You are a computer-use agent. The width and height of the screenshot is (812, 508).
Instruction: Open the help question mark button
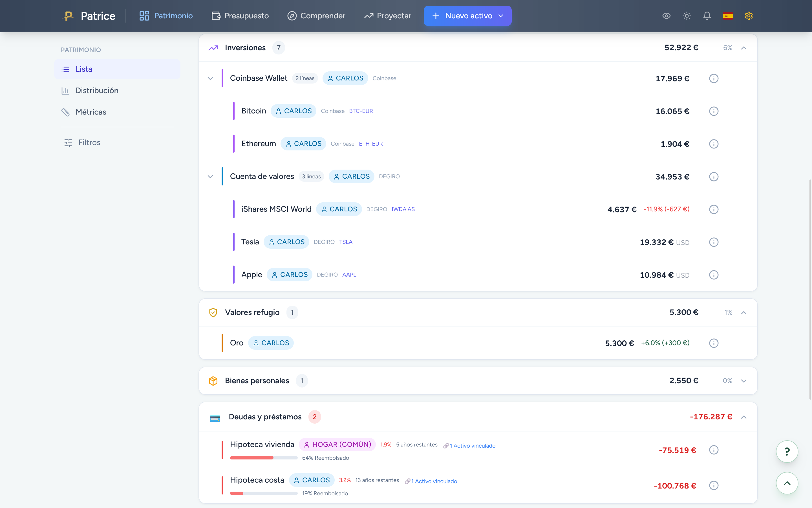pos(787,451)
